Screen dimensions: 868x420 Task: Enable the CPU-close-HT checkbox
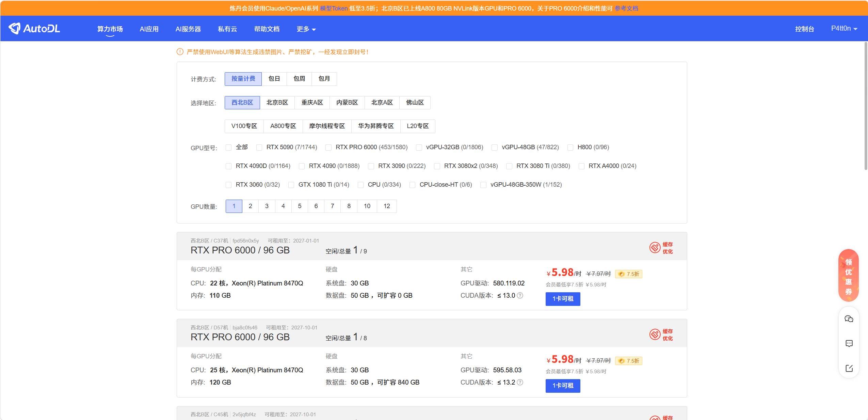coord(412,185)
